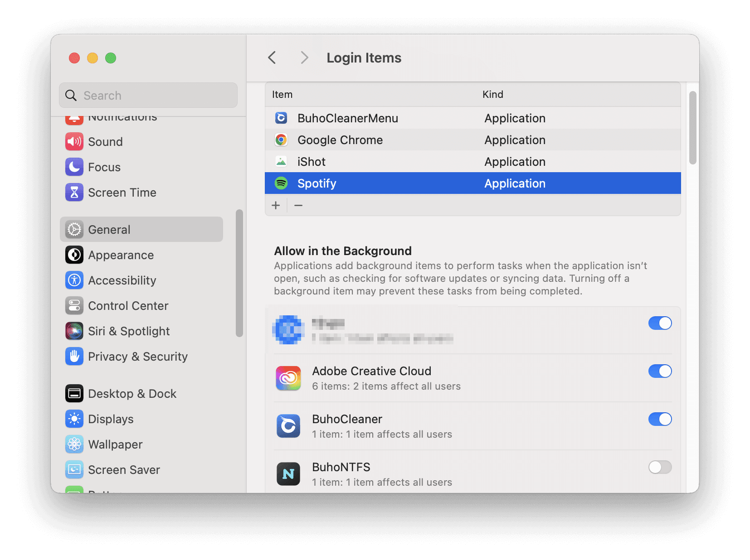Viewport: 750px width, 560px height.
Task: Open Screen Time settings via hourglass icon
Action: pyautogui.click(x=74, y=192)
